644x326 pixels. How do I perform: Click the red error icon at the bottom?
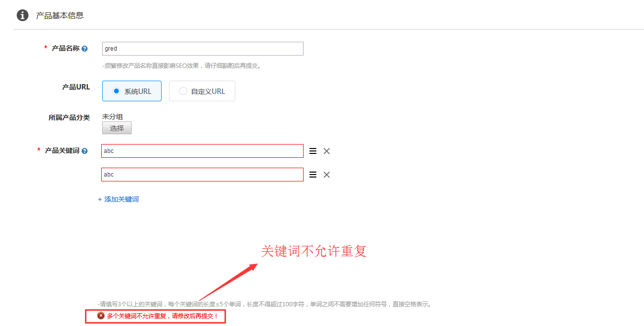pyautogui.click(x=101, y=316)
